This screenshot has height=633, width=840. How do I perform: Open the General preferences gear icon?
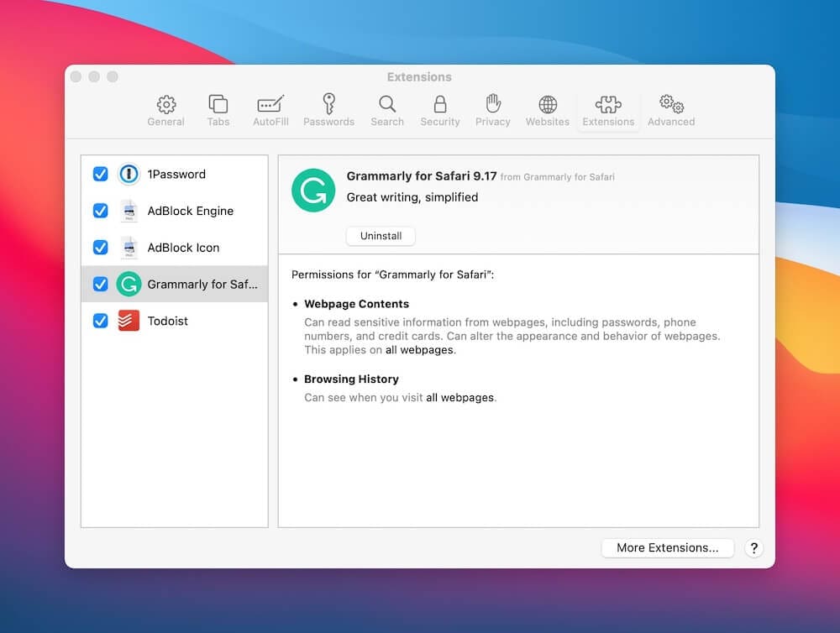(166, 104)
